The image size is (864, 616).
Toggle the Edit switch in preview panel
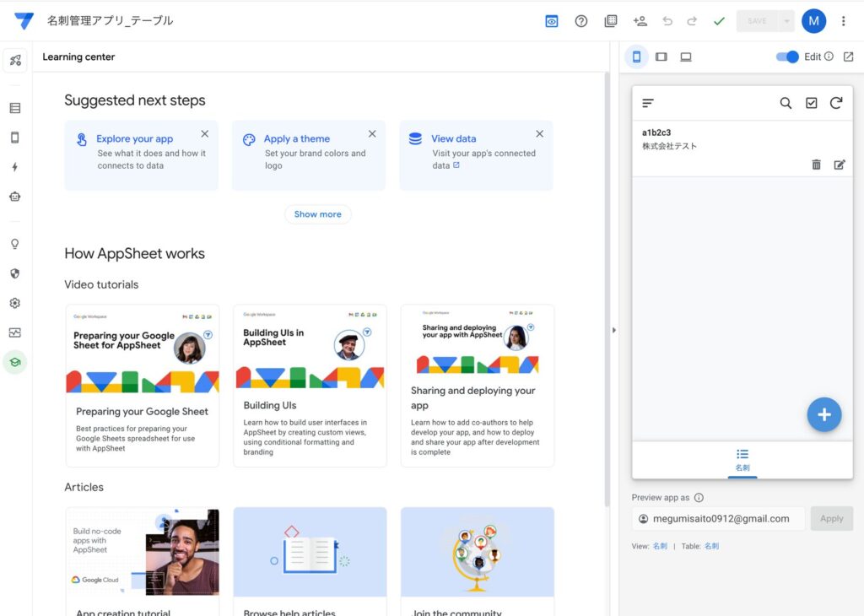pos(787,57)
